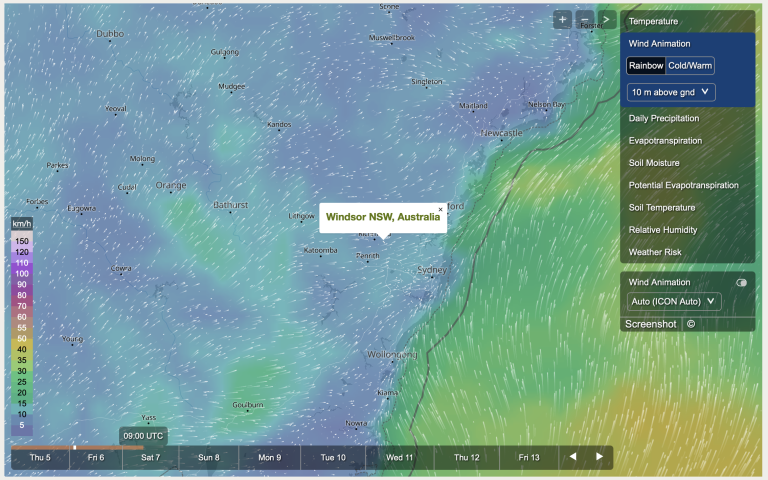The width and height of the screenshot is (768, 480).
Task: Jump to Fri 6 on the timeline
Action: click(96, 457)
